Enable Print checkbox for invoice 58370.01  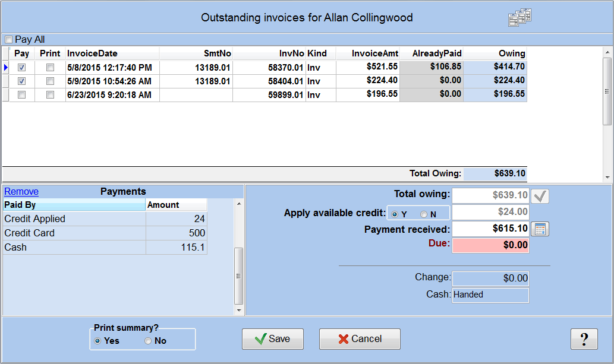(51, 68)
